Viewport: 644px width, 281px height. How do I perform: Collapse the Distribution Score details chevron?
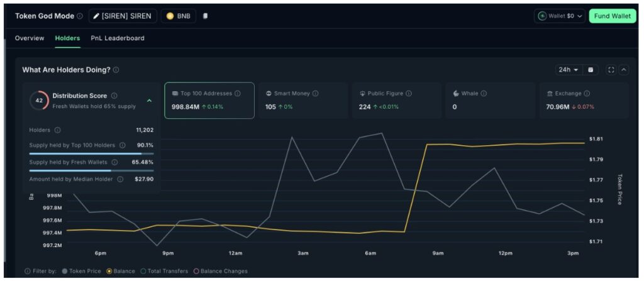click(x=149, y=100)
